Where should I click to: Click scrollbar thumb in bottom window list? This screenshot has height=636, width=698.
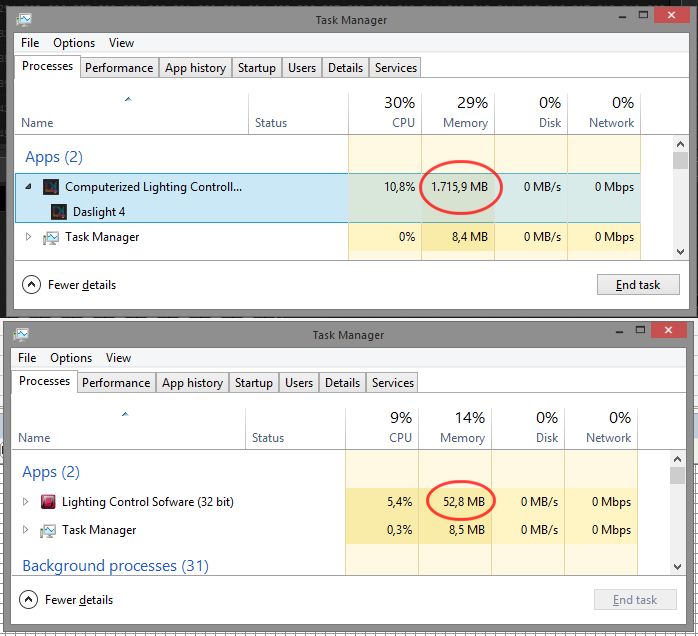pos(677,475)
